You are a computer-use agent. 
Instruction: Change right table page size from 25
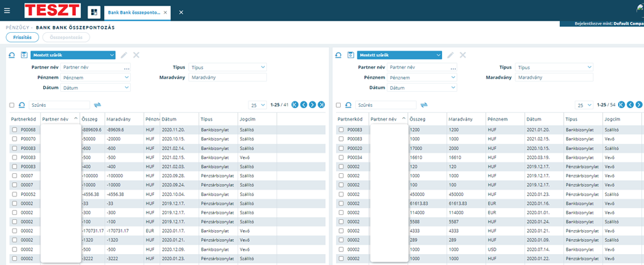point(584,105)
